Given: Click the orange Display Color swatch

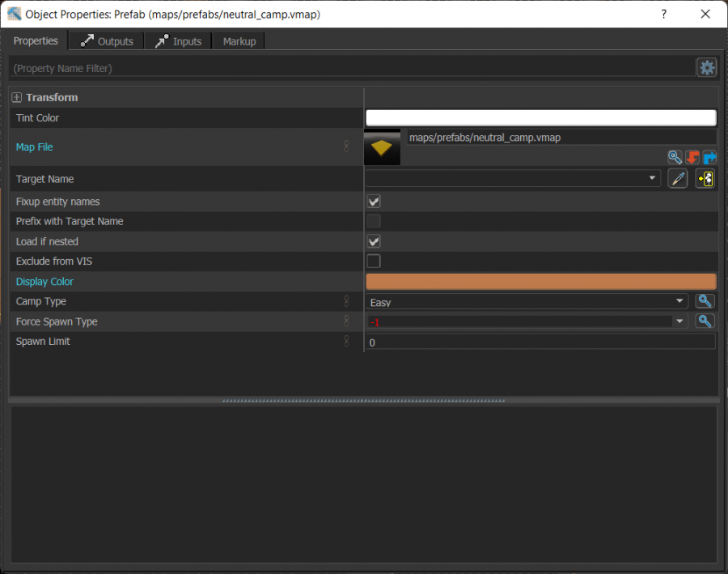Looking at the screenshot, I should click(x=541, y=281).
